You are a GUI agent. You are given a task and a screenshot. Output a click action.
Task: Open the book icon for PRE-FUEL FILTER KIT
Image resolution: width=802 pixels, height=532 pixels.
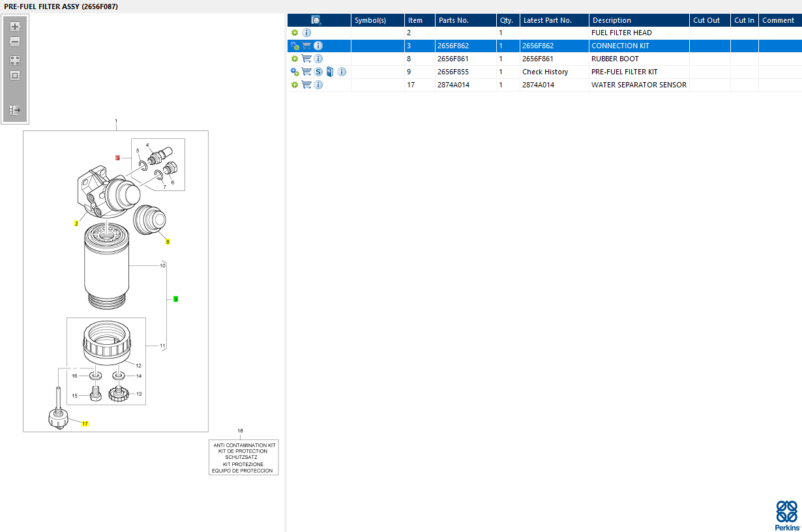330,72
